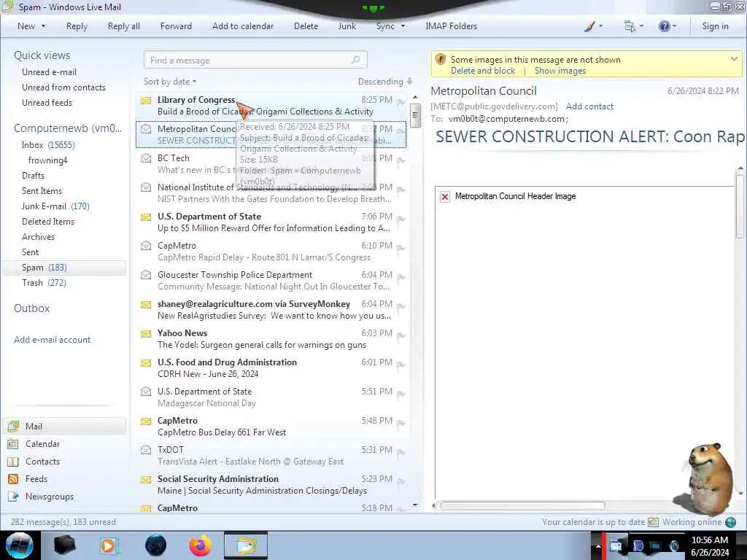Click the calendar status icon in status bar
The image size is (747, 560).
coord(653,522)
